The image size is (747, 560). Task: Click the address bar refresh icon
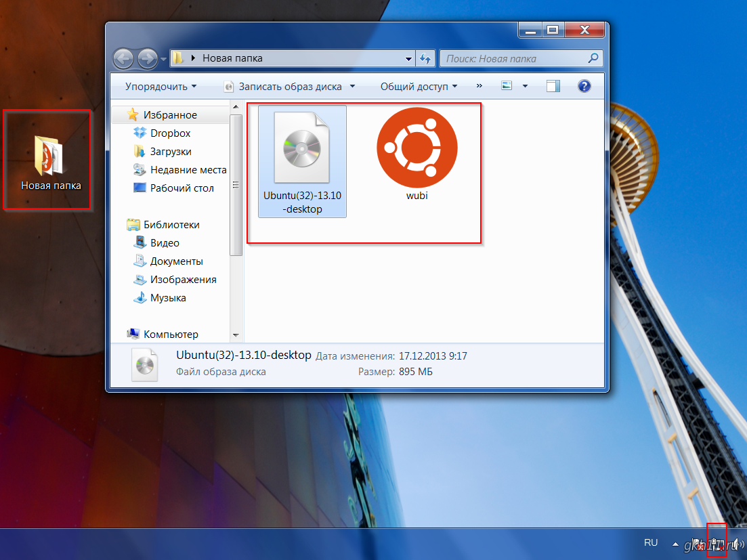[425, 59]
